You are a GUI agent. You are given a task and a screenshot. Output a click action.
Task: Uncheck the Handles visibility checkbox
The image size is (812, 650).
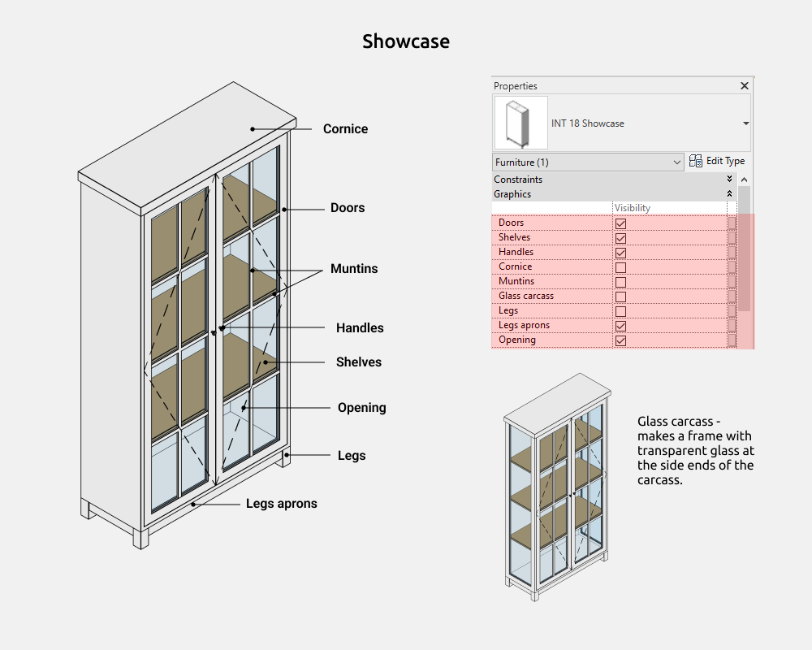[620, 253]
